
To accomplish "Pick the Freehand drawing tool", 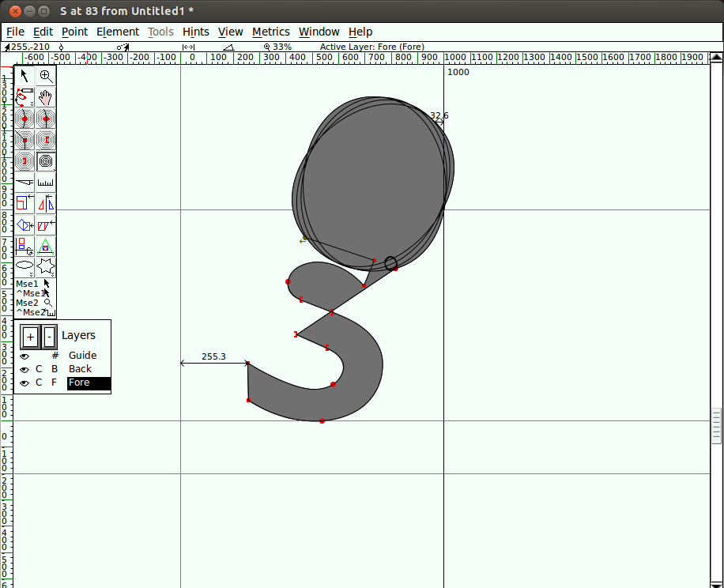I will point(25,98).
